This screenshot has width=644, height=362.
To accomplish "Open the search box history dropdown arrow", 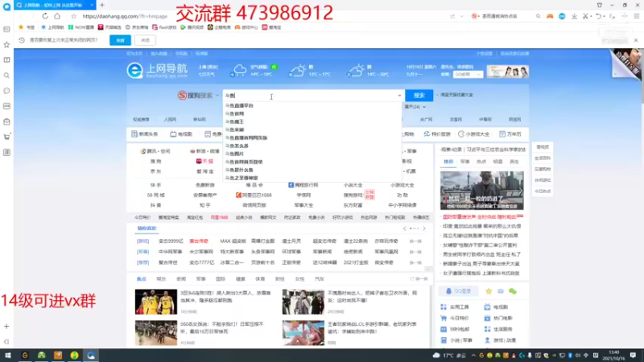I will coord(399,96).
